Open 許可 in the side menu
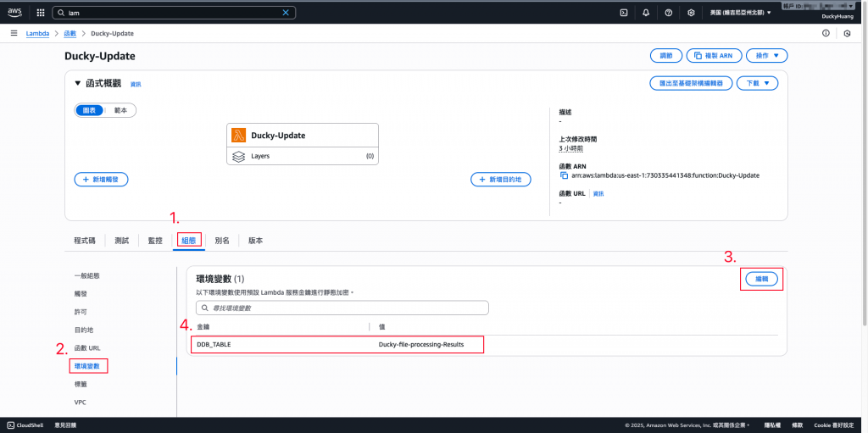 coord(81,312)
